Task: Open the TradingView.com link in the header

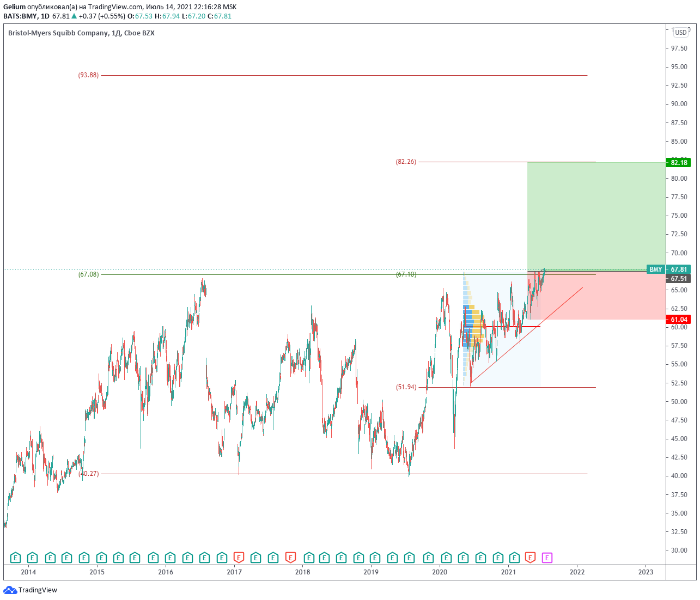Action: point(115,7)
